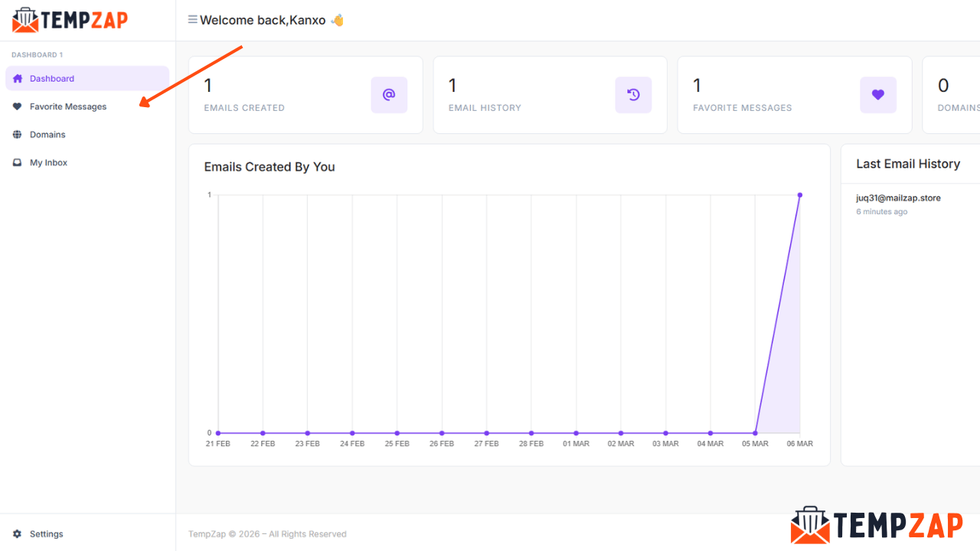The height and width of the screenshot is (551, 980).
Task: Click the Email History clock icon
Action: (x=633, y=95)
